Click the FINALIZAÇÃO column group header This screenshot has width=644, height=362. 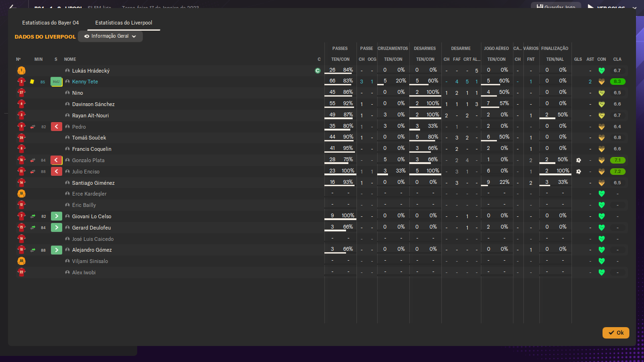[555, 49]
